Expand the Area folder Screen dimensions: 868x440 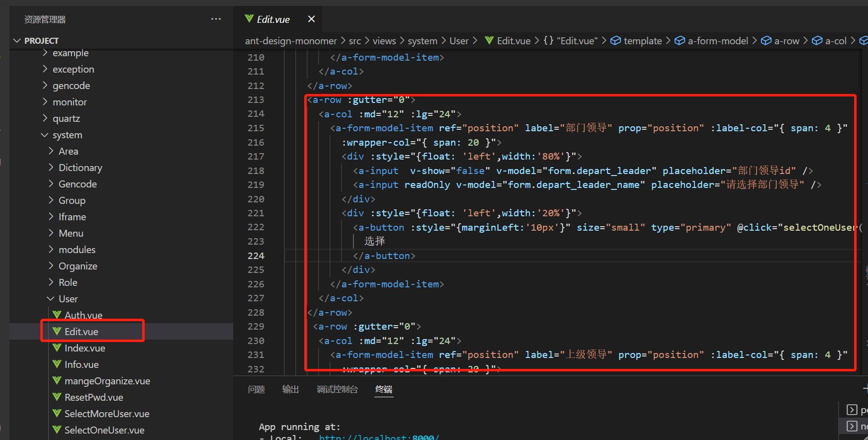coord(51,151)
